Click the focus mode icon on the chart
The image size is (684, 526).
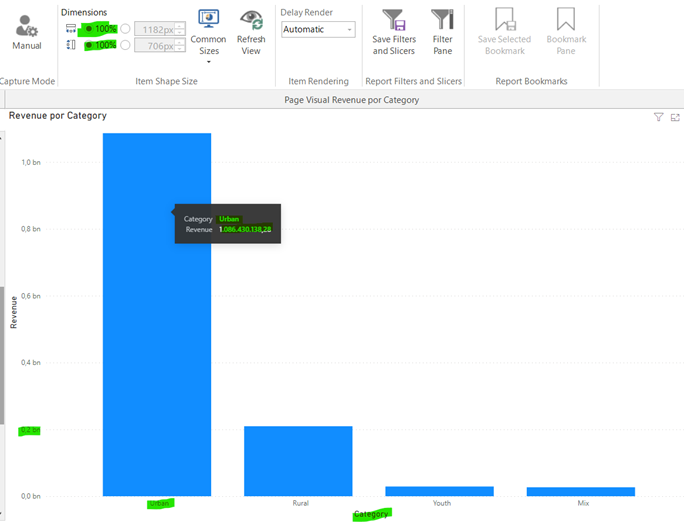click(675, 117)
